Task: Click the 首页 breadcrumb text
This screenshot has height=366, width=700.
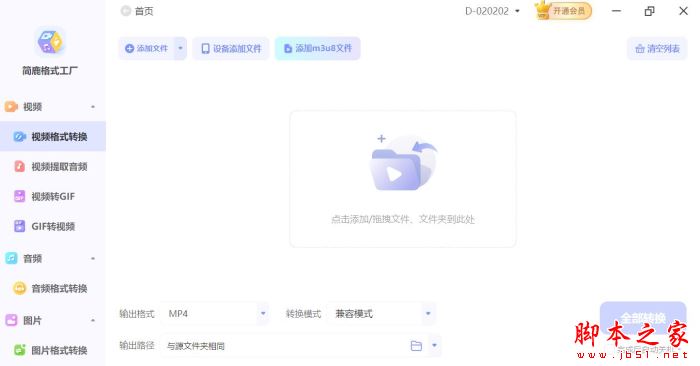Action: tap(144, 11)
